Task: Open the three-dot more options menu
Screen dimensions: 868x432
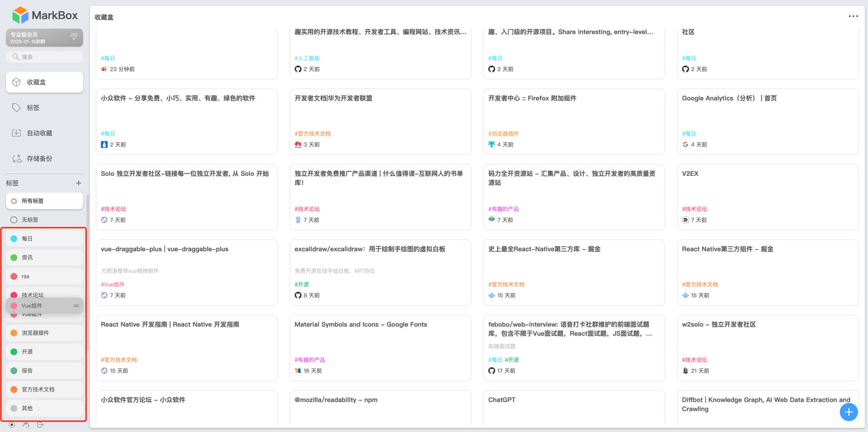Action: [853, 16]
